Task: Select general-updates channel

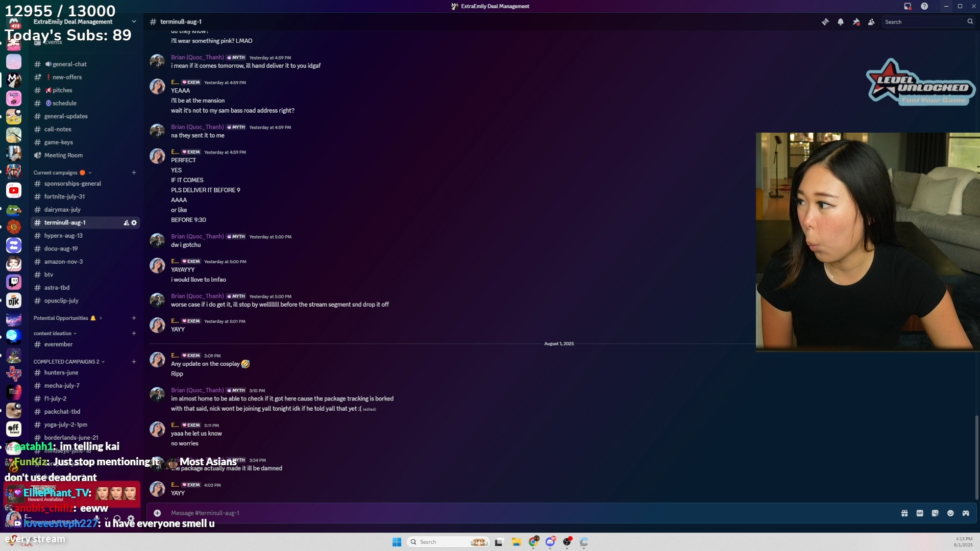Action: click(85, 116)
